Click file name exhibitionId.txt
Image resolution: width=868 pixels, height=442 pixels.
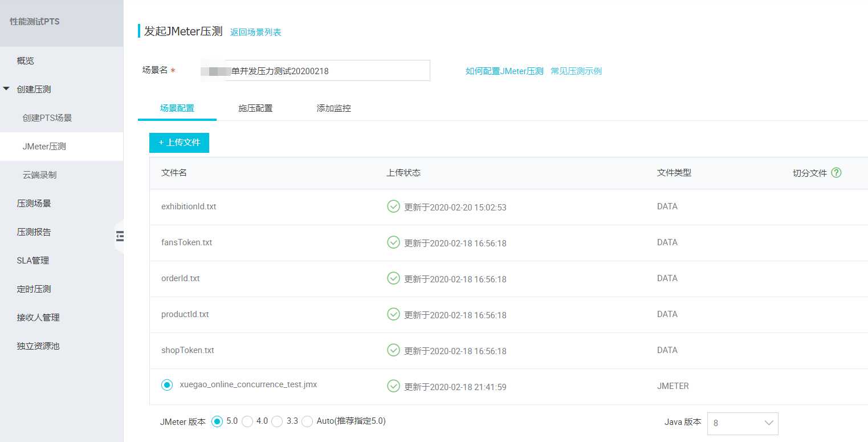[189, 206]
